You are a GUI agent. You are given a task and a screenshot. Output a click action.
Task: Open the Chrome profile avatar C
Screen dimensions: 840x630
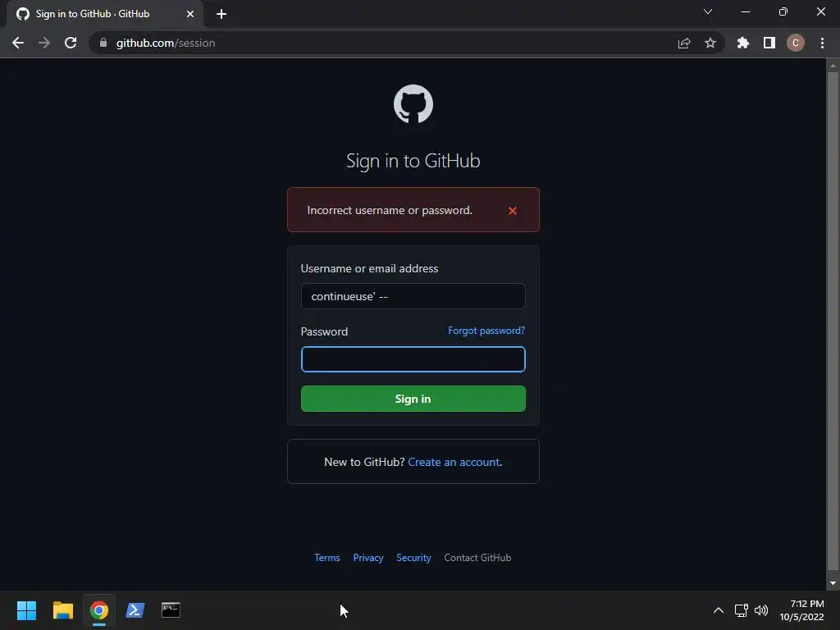[796, 43]
